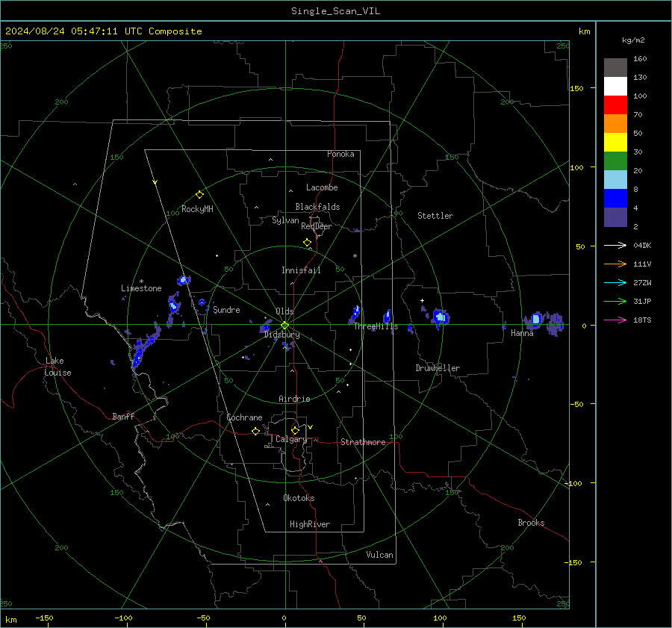Screen dimensions: 672x628
Task: Click the Drumheller city label
Action: click(438, 368)
